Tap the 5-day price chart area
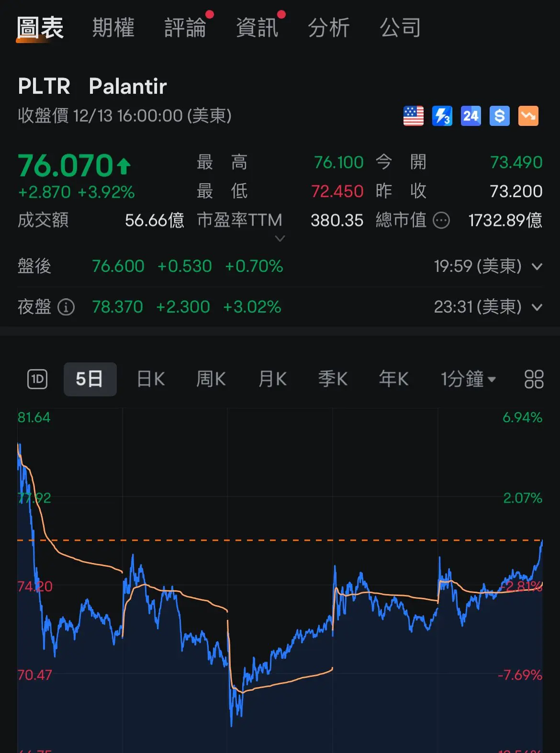This screenshot has height=753, width=560. pyautogui.click(x=280, y=580)
